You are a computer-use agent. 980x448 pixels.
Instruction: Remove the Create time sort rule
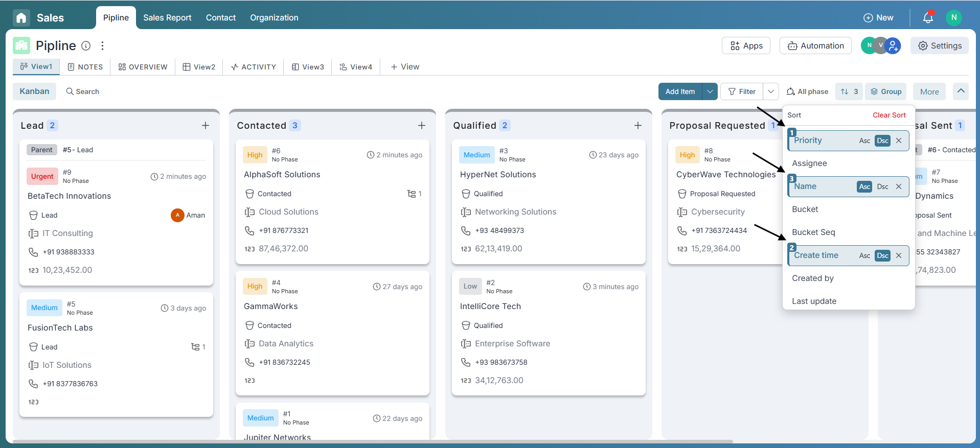(899, 255)
